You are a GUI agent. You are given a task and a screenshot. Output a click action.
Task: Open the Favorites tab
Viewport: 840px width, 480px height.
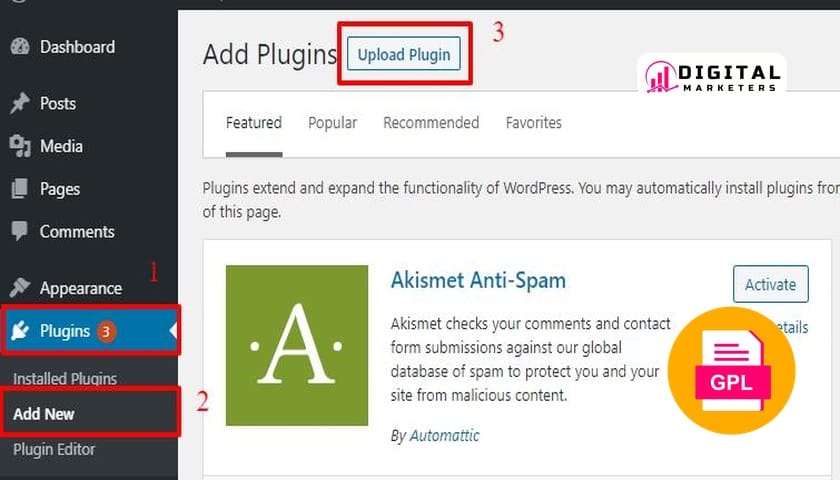pos(533,123)
